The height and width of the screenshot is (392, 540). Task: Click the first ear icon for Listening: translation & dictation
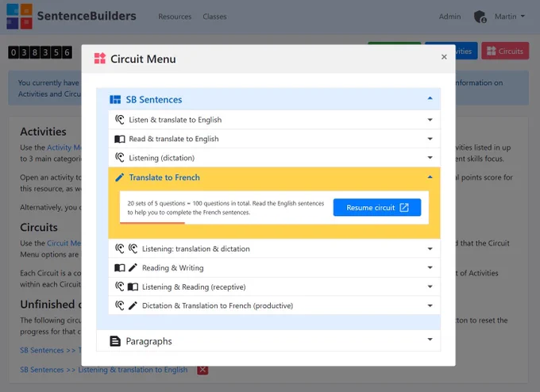[119, 248]
